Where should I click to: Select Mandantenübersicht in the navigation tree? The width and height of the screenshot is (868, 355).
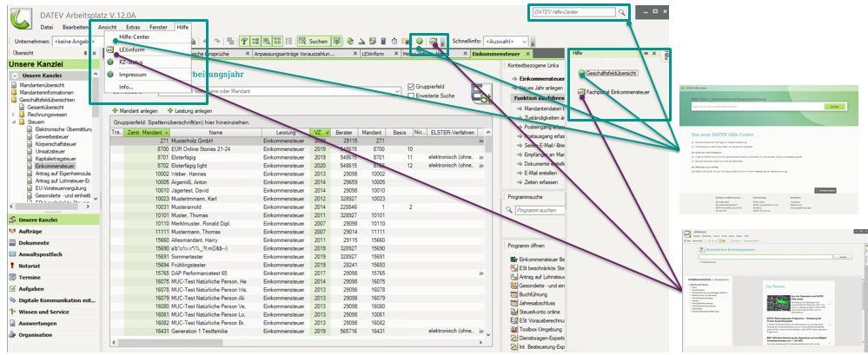(42, 85)
